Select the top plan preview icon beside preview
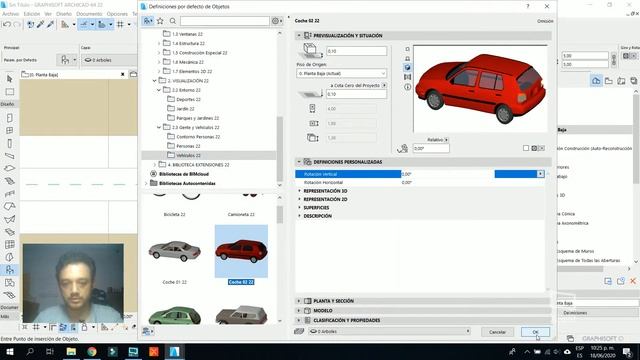 (407, 49)
